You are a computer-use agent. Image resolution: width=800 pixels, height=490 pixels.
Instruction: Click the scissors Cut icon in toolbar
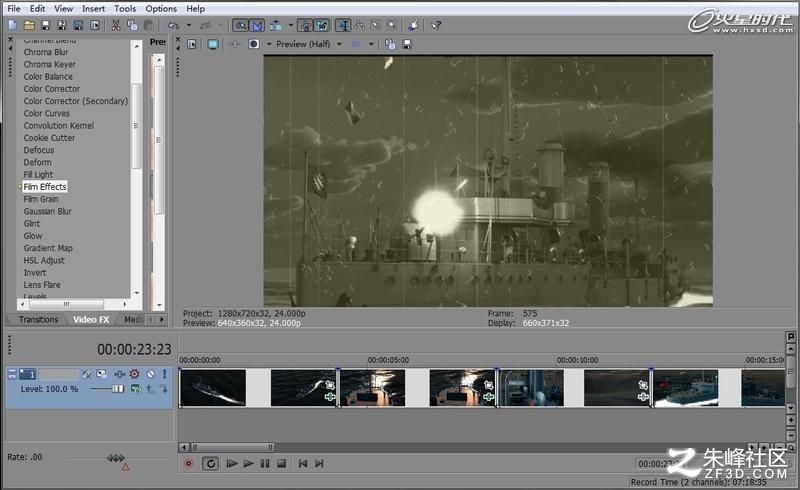click(116, 25)
